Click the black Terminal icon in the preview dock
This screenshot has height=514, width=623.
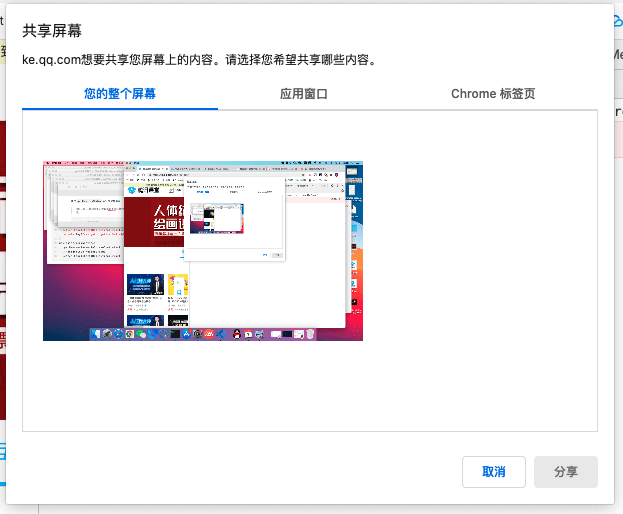tap(175, 334)
